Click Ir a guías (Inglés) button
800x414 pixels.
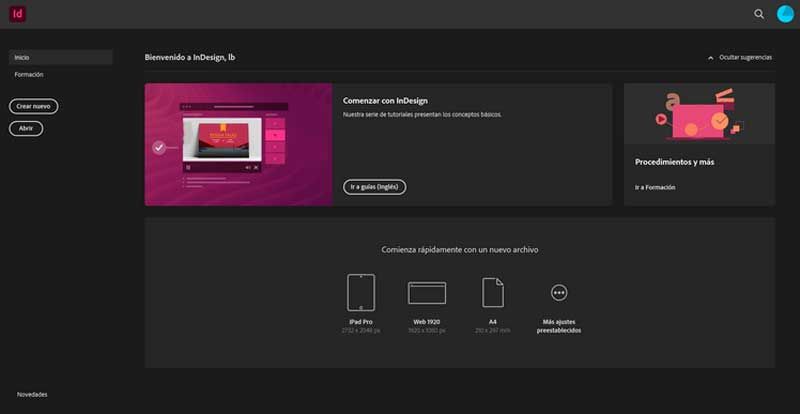point(374,187)
